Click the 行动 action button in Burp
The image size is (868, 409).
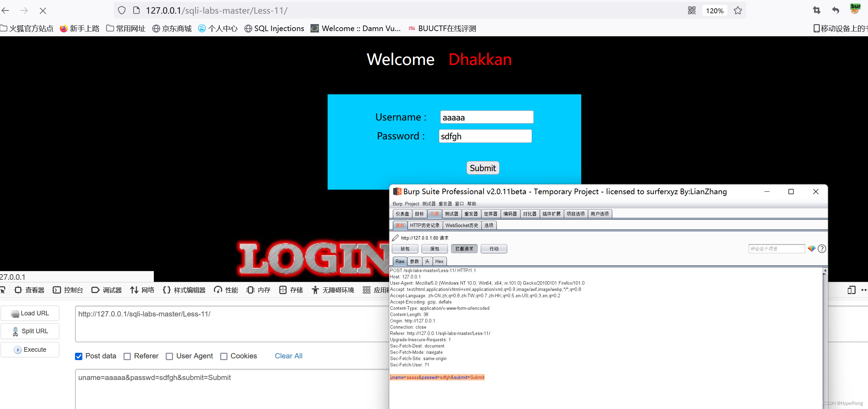pos(494,249)
